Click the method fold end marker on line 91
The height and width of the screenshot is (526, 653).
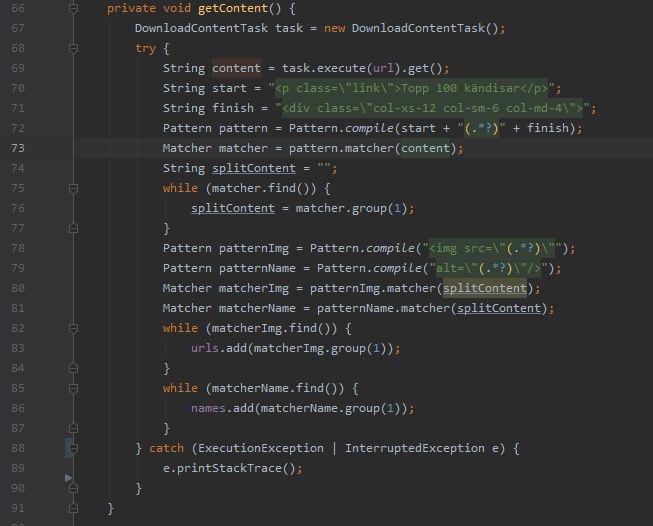coord(73,508)
